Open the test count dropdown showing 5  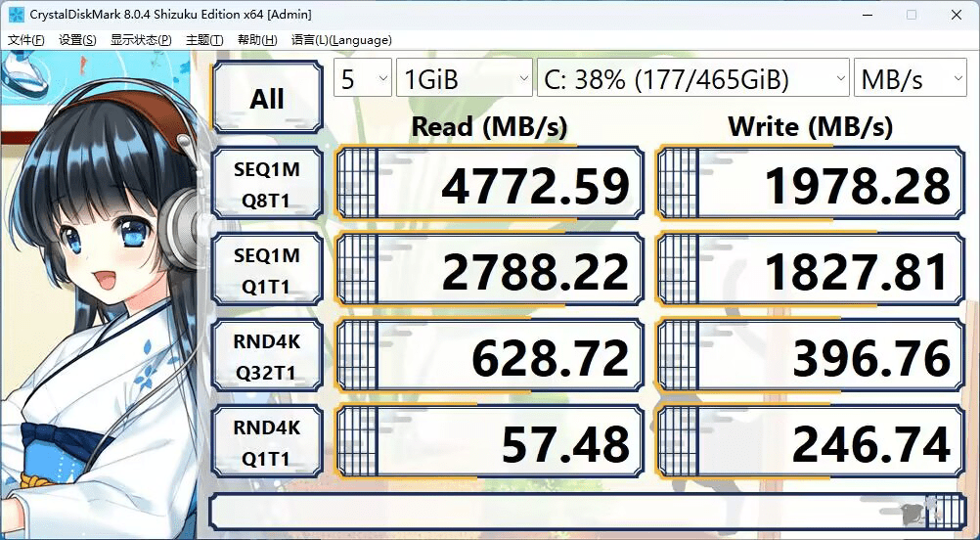[363, 79]
